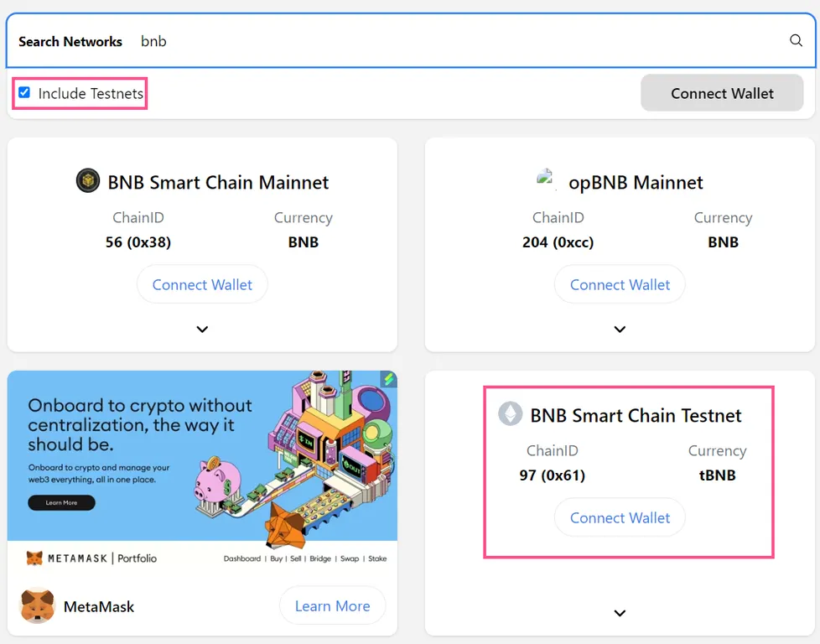Viewport: 820px width, 644px height.
Task: Expand the BNB Smart Chain Mainnet card details
Action: 202,329
